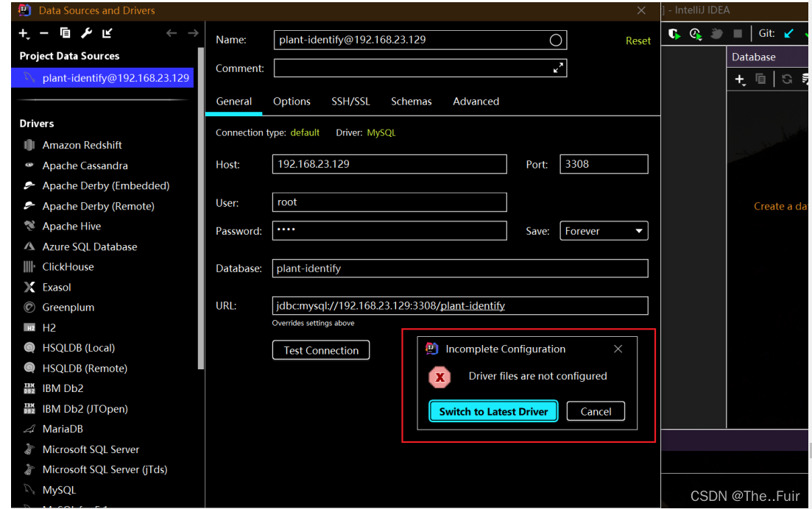Click IntelliJ stop square icon
Image resolution: width=812 pixels, height=509 pixels.
tap(738, 34)
